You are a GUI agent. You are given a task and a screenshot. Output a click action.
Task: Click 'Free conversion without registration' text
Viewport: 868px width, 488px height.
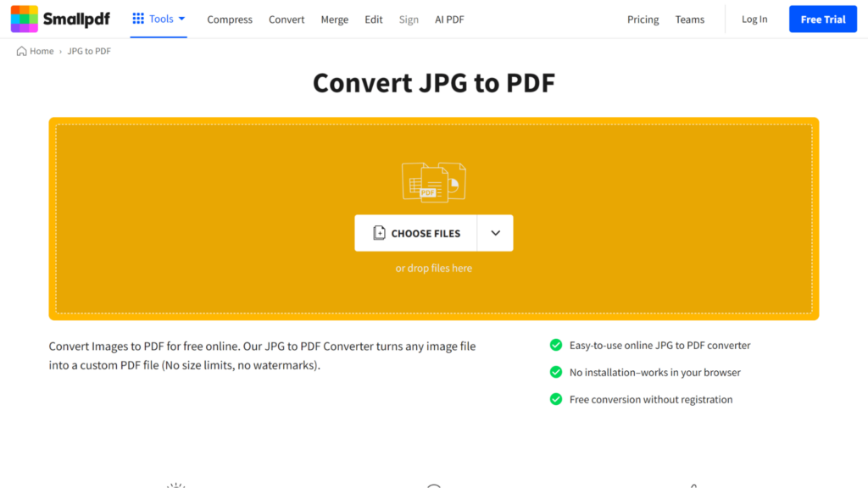(651, 400)
